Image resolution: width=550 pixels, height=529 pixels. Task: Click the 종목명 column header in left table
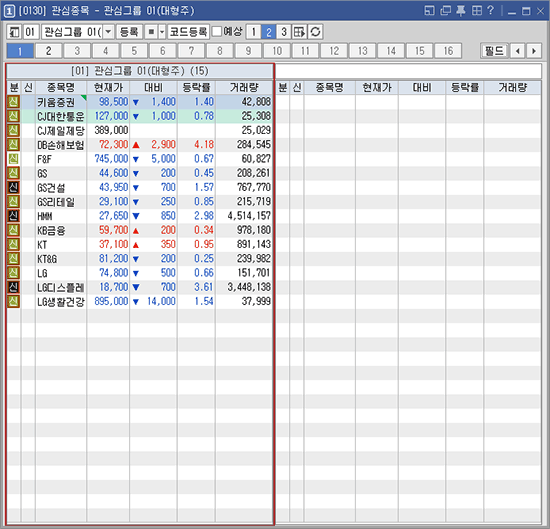coord(61,87)
